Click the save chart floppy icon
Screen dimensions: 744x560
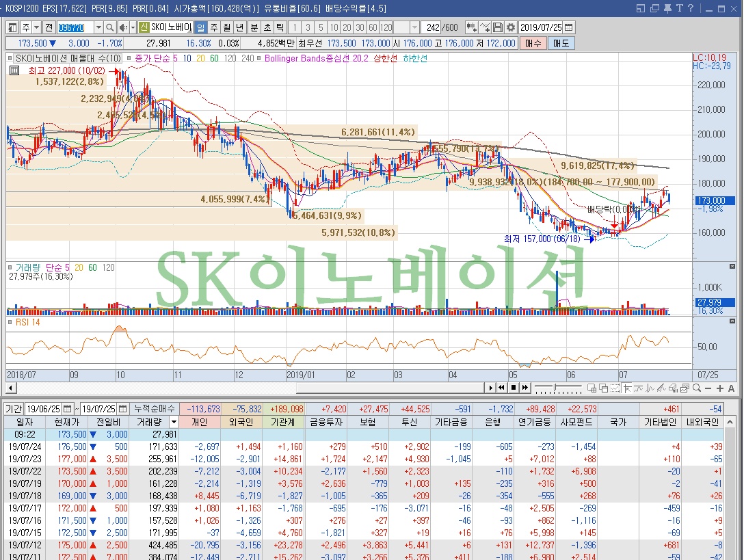coord(498,27)
